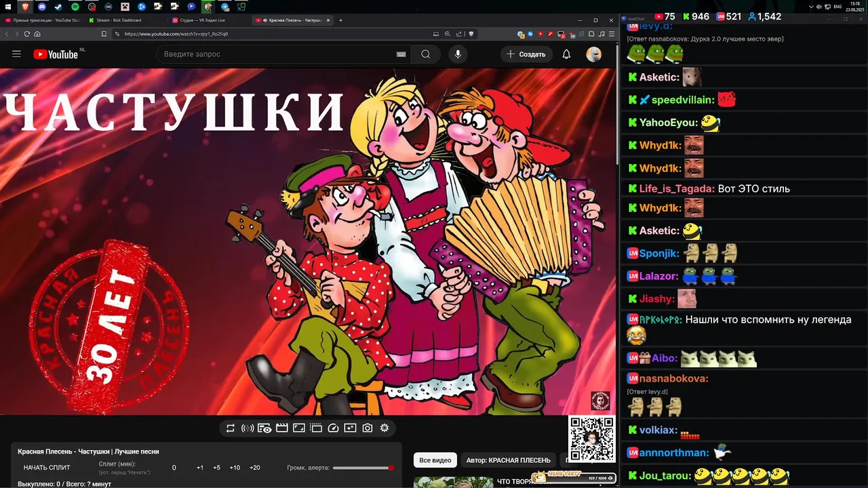
Task: Click the total viewers counter 1,542
Action: [x=764, y=16]
